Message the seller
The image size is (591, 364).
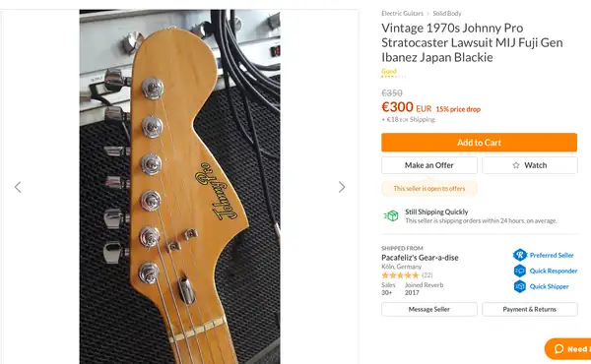tap(429, 309)
